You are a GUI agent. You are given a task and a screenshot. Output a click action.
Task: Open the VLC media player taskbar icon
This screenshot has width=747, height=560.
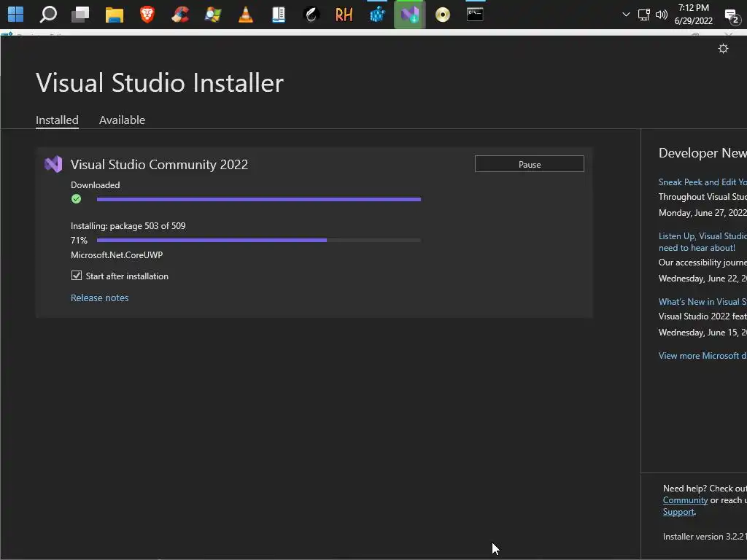tap(246, 15)
